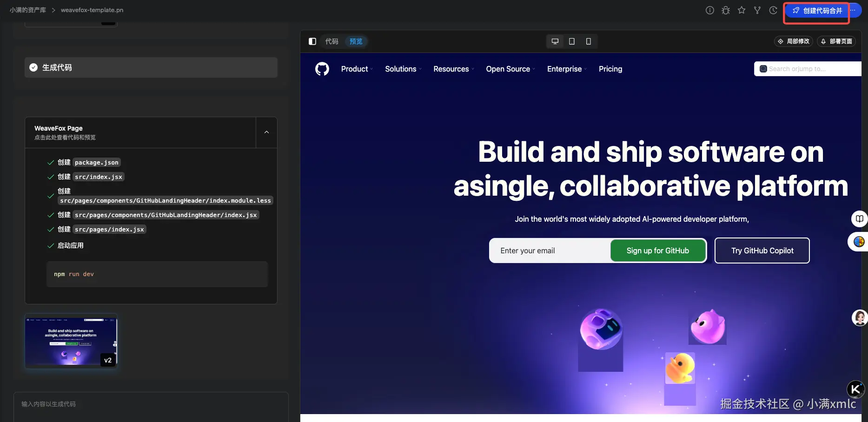Viewport: 868px width, 422px height.
Task: Expand the Resources menu
Action: tap(454, 69)
